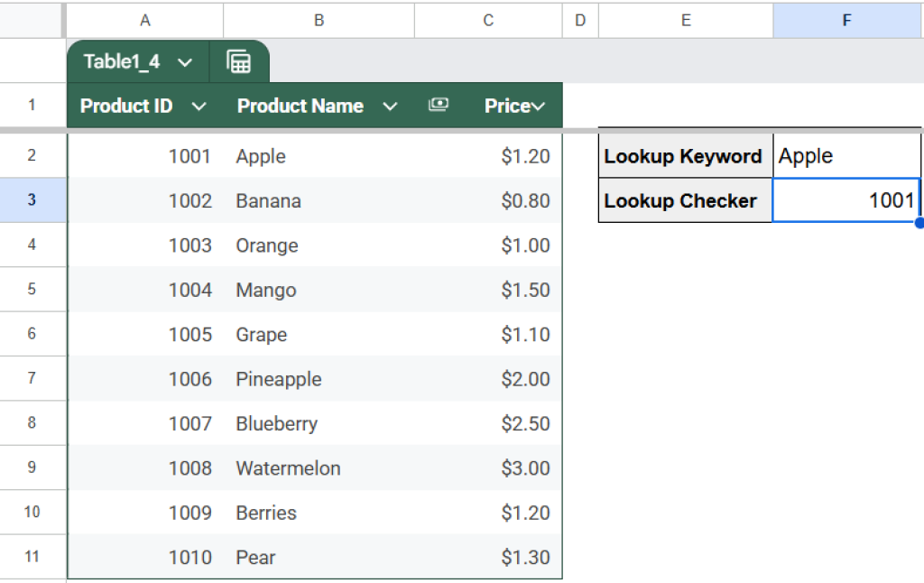Select column A header
The width and height of the screenshot is (924, 583).
coord(144,20)
